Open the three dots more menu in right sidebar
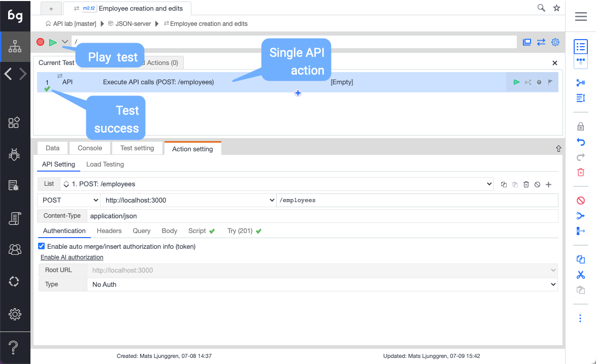This screenshot has height=364, width=596. [580, 318]
